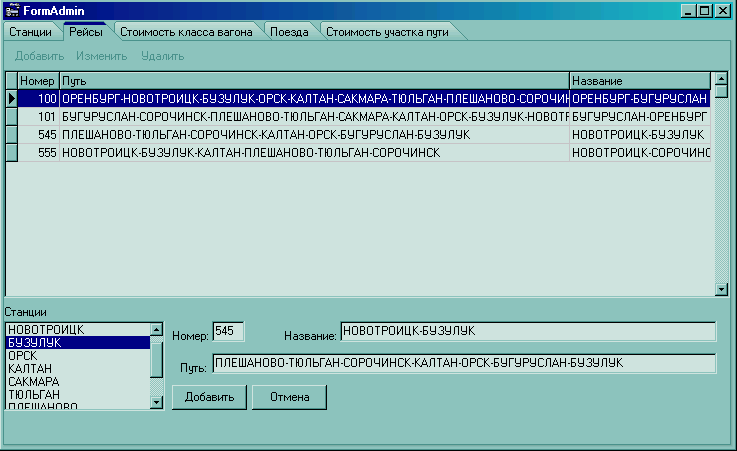Select the row selector for route 555
This screenshot has width=737, height=451.
[12, 153]
